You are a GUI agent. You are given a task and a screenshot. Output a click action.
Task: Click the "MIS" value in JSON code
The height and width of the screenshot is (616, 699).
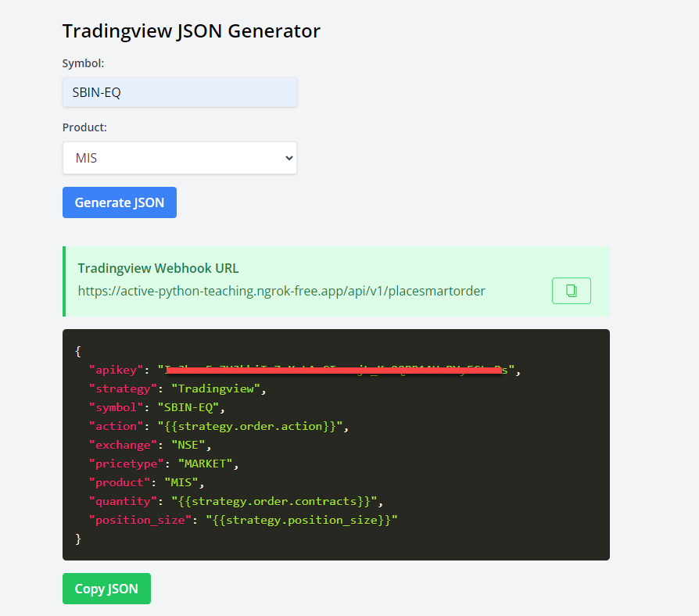pos(181,482)
